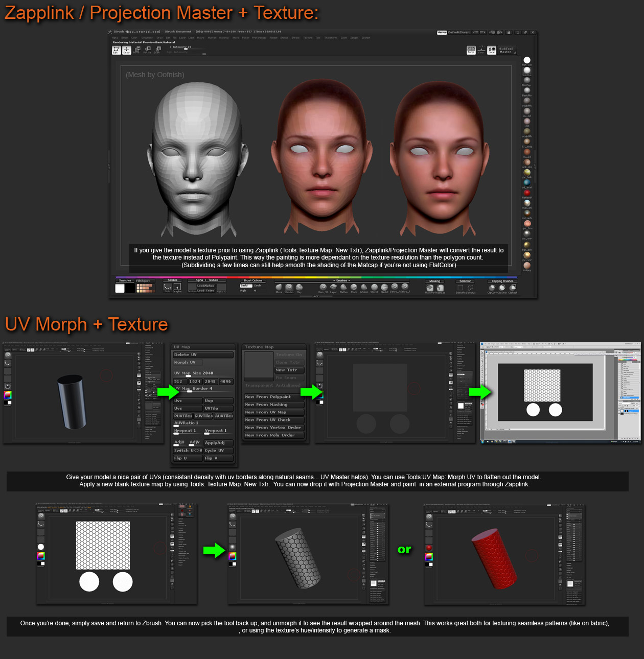The height and width of the screenshot is (659, 644).
Task: Set UV map size to 1024
Action: click(195, 382)
